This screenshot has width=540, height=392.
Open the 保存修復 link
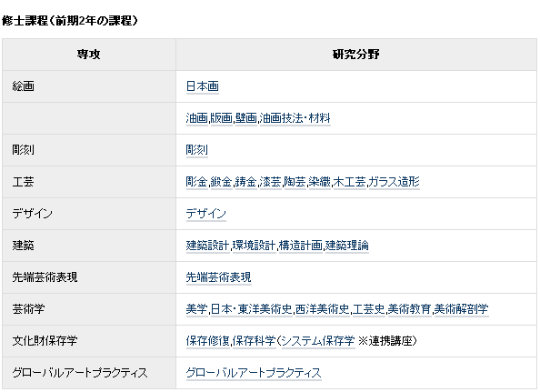click(x=207, y=341)
